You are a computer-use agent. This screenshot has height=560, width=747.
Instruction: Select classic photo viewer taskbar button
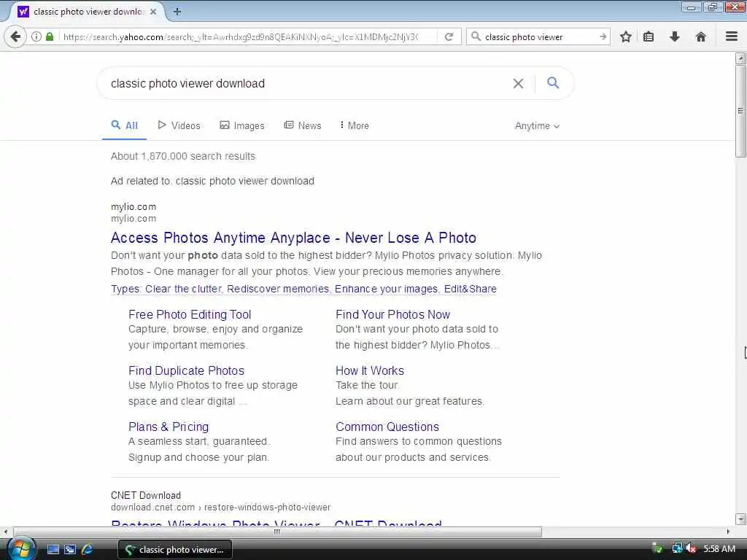(175, 550)
